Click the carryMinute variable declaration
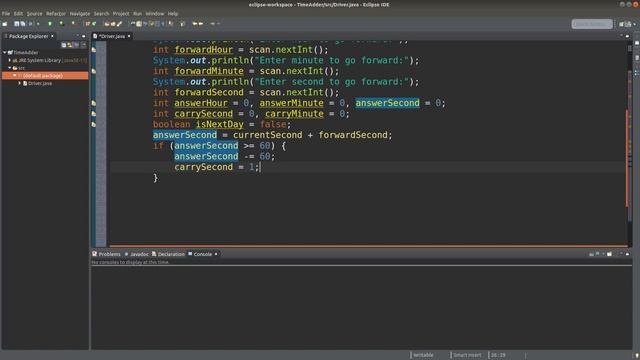640x360 pixels. pos(294,114)
